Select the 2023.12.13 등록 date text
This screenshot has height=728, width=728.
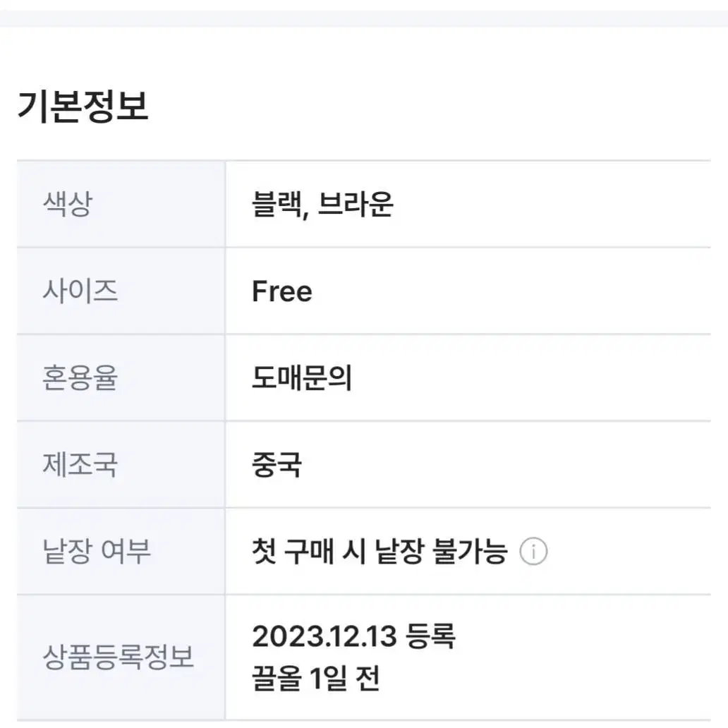354,636
